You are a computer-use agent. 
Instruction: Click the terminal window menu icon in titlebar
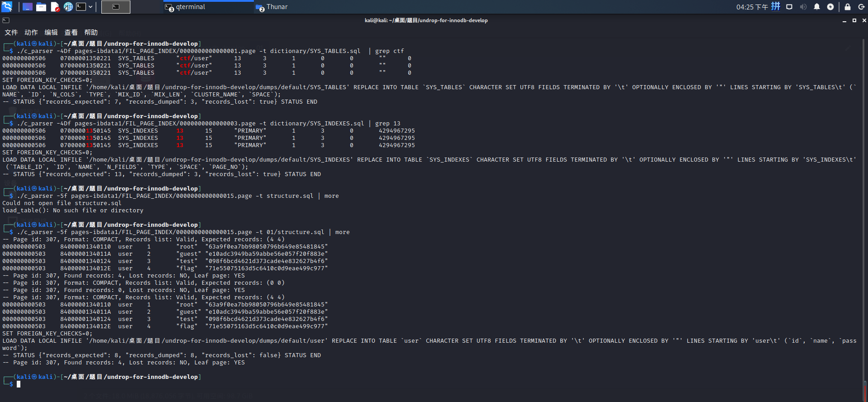(x=6, y=20)
